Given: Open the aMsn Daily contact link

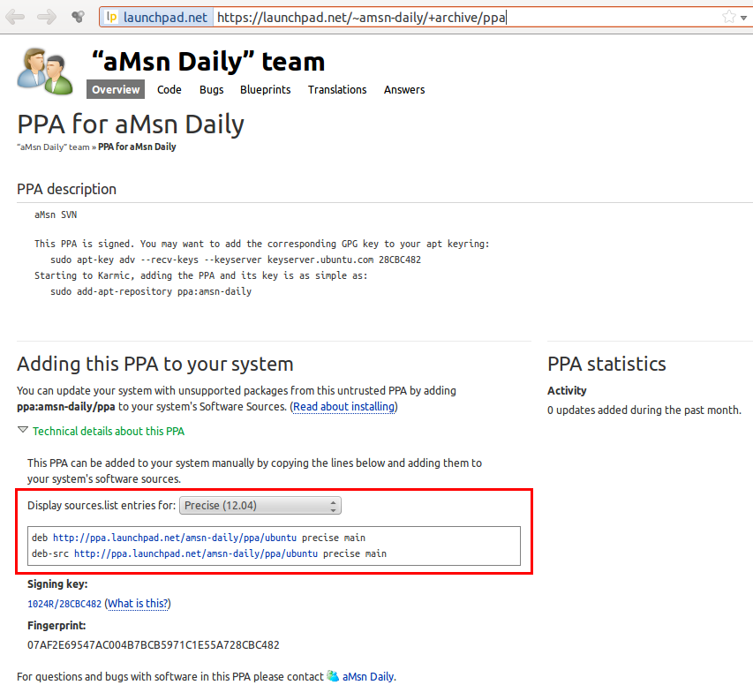Looking at the screenshot, I should [368, 676].
